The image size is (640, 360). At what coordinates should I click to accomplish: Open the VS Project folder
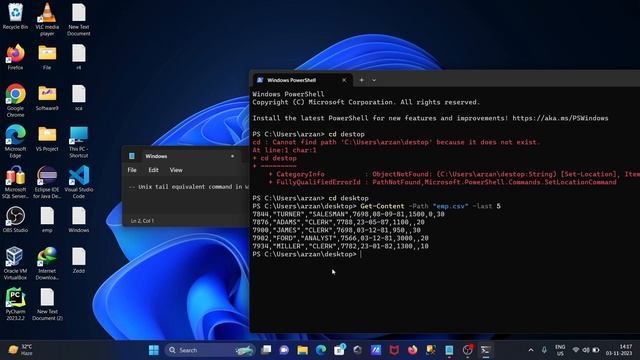(x=47, y=139)
